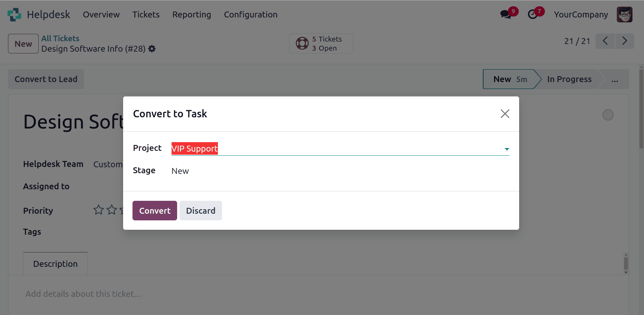644x315 pixels.
Task: Clear the VIP Support project selection
Action: tap(195, 148)
